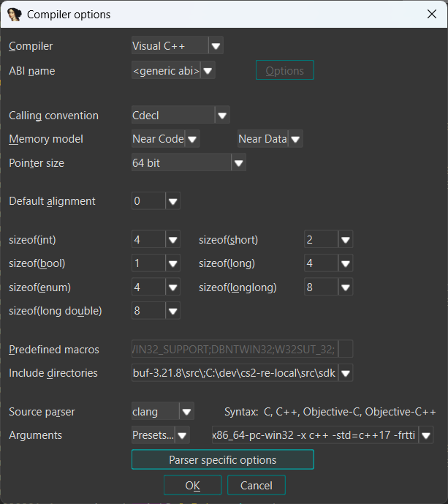
Task: Open the Calling convention Cdecl dropdown
Action: 181,115
